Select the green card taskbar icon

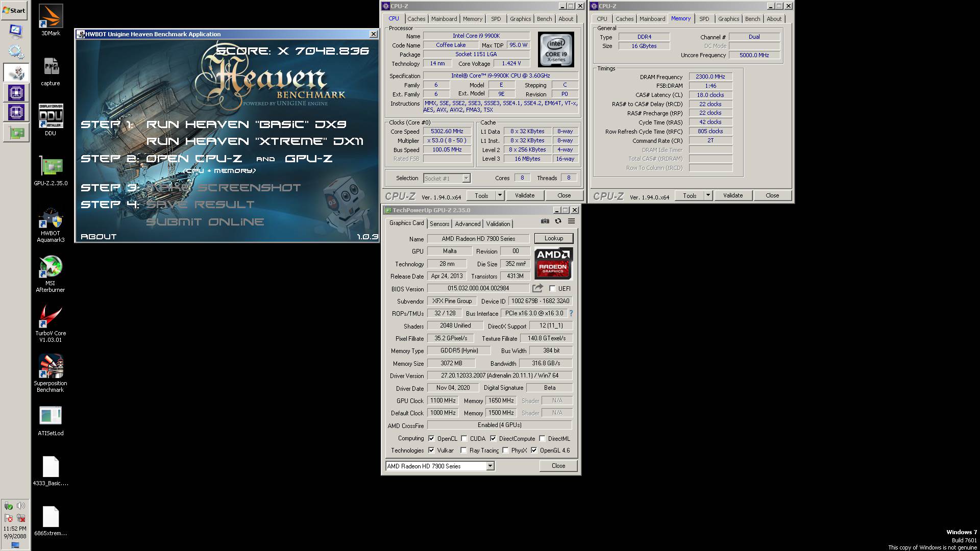(x=16, y=133)
